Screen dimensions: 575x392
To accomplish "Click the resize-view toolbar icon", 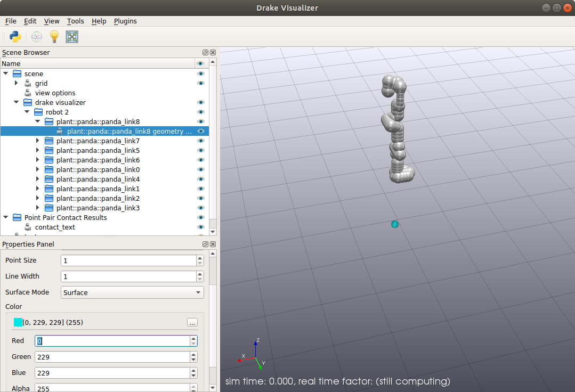I will tap(71, 37).
